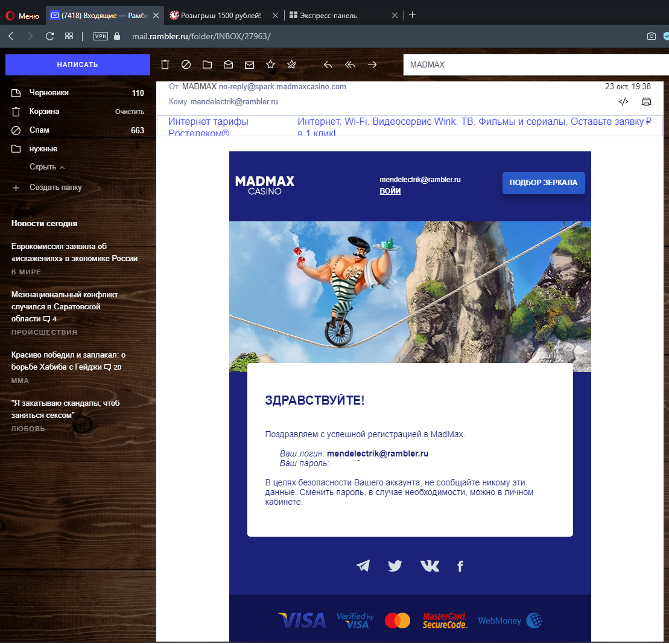Open the Хабиб и Гейджи news headline
669x644 pixels.
[x=68, y=361]
